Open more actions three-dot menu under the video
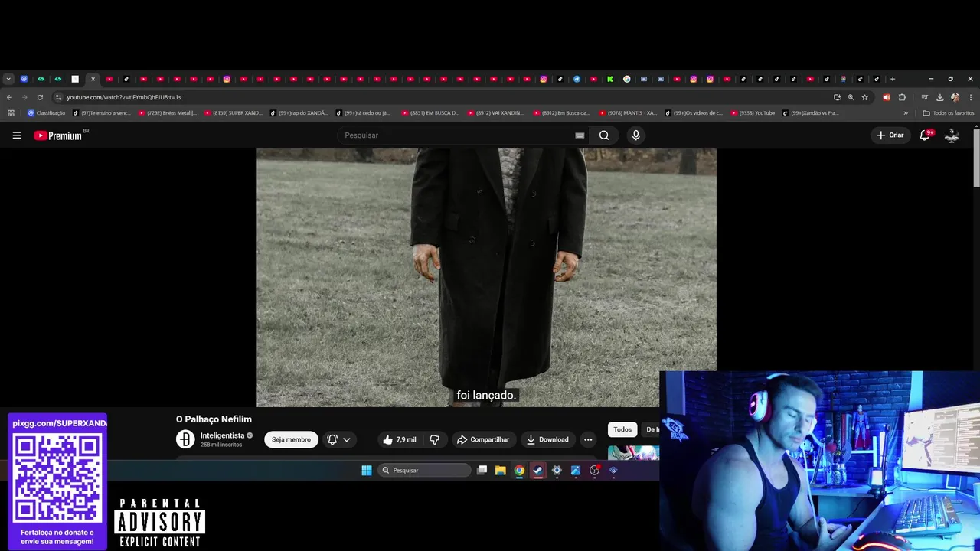 [x=588, y=439]
